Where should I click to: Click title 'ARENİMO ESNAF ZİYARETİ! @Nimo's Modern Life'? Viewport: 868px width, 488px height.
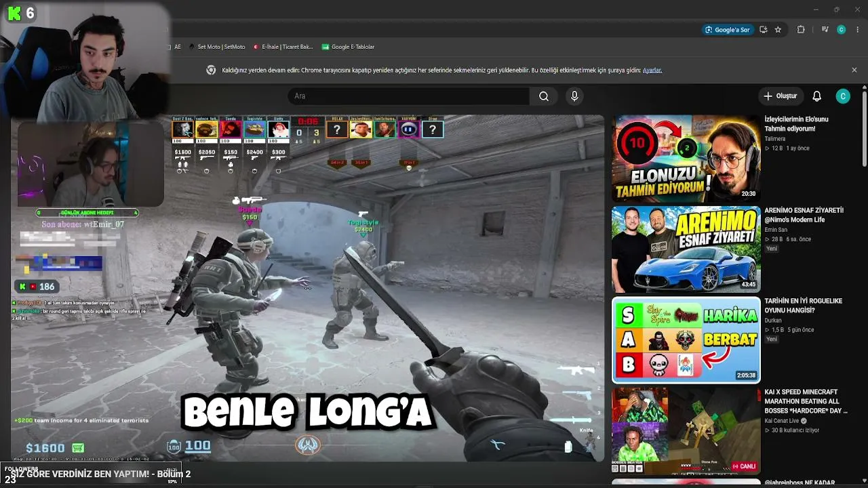804,215
